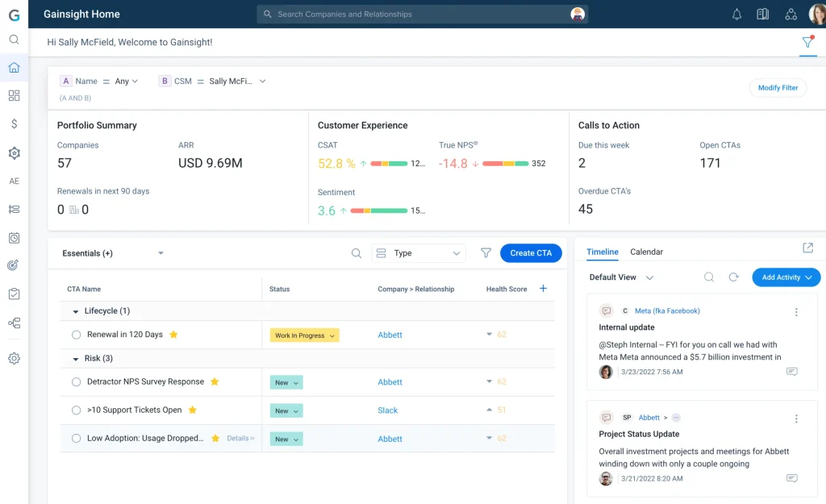The height and width of the screenshot is (504, 826).
Task: Click the Open CTAs value 171
Action: (710, 163)
